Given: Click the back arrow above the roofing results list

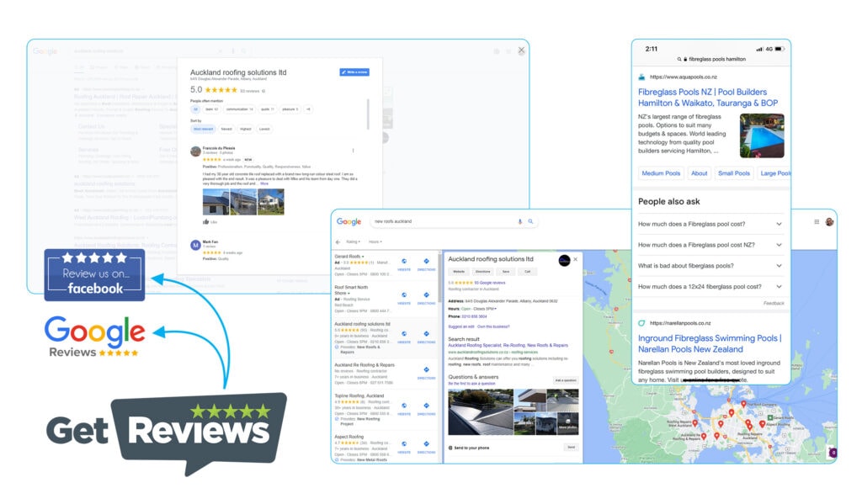Looking at the screenshot, I should (x=337, y=243).
